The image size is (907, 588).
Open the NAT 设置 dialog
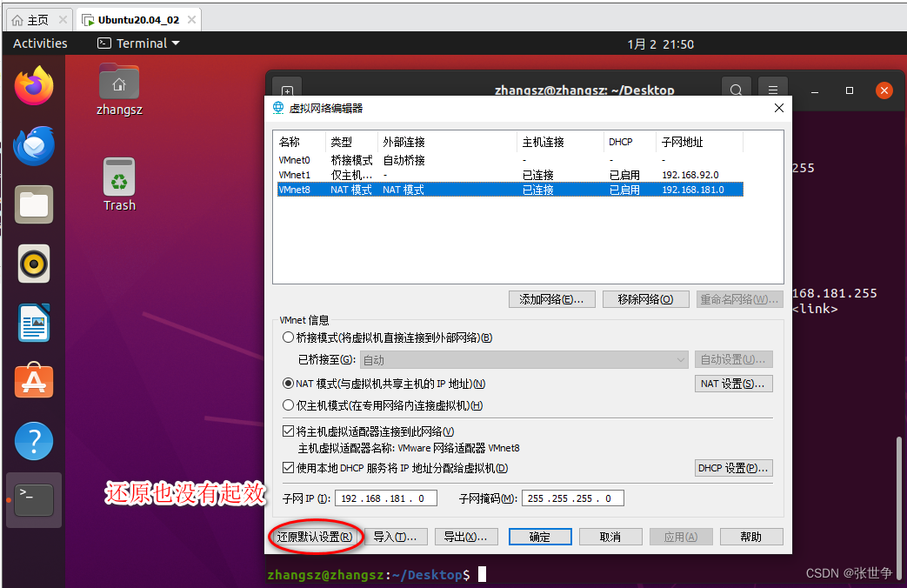click(x=733, y=383)
